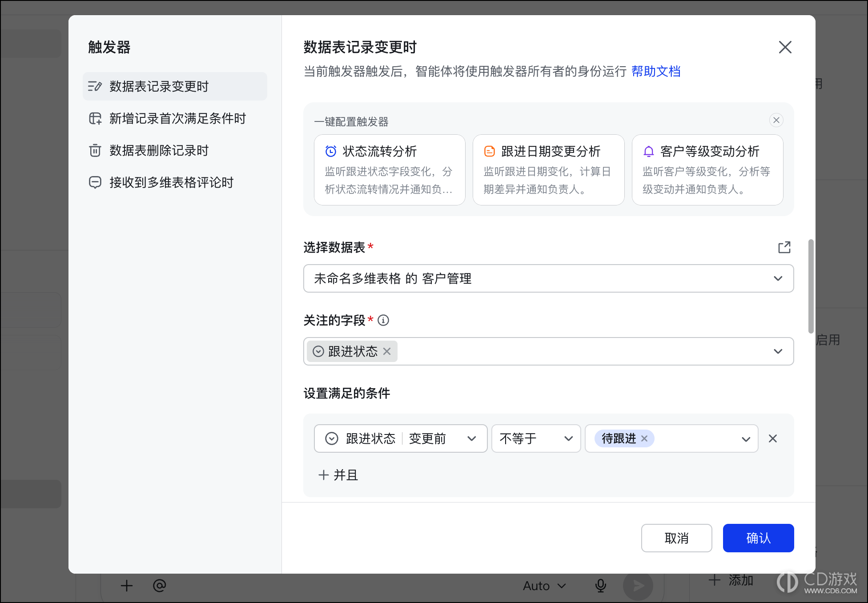The height and width of the screenshot is (603, 868).
Task: Open the 跟进状态 变更前 condition dropdown
Action: [x=401, y=438]
